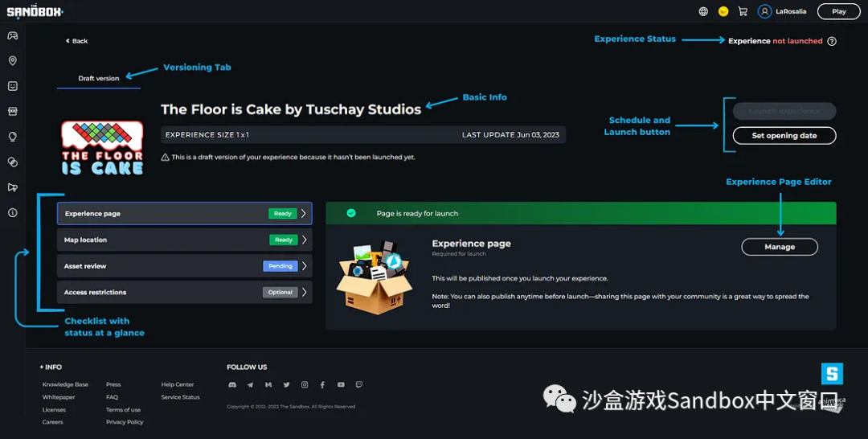Screen dimensions: 868x439
Task: Click the Play button
Action: point(838,11)
